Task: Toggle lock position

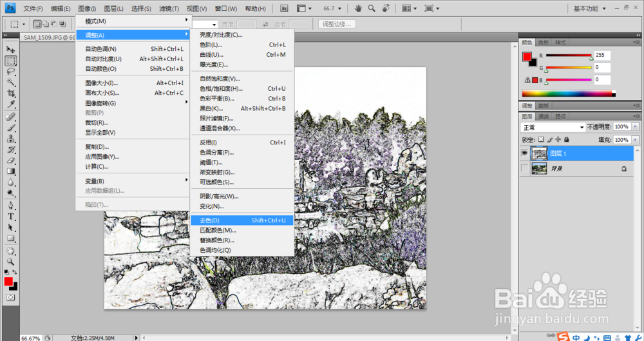Action: click(x=558, y=139)
